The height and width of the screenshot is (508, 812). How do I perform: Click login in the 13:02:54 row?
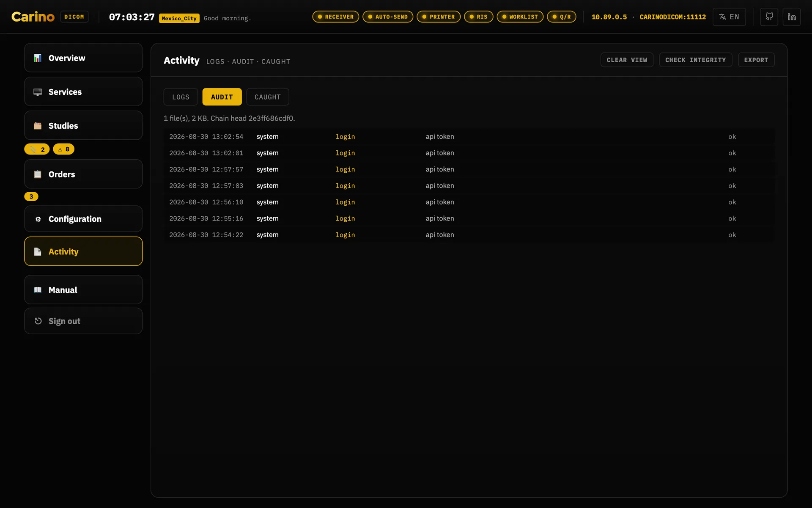point(345,137)
